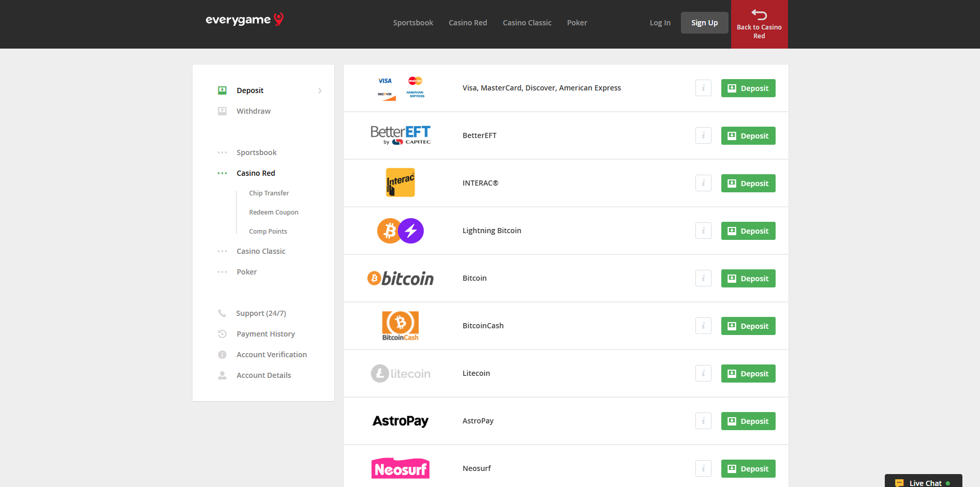This screenshot has width=980, height=487.
Task: Open Poker in top navigation
Action: tap(577, 23)
